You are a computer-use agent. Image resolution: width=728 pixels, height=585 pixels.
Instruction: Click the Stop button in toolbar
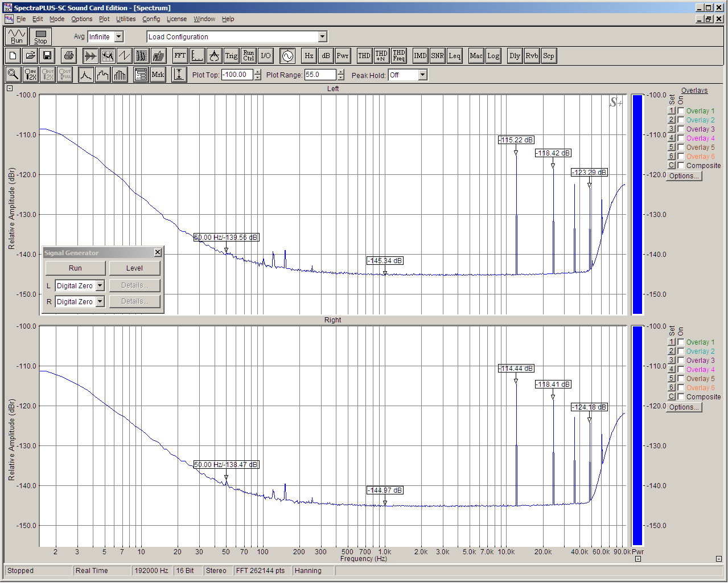[40, 36]
